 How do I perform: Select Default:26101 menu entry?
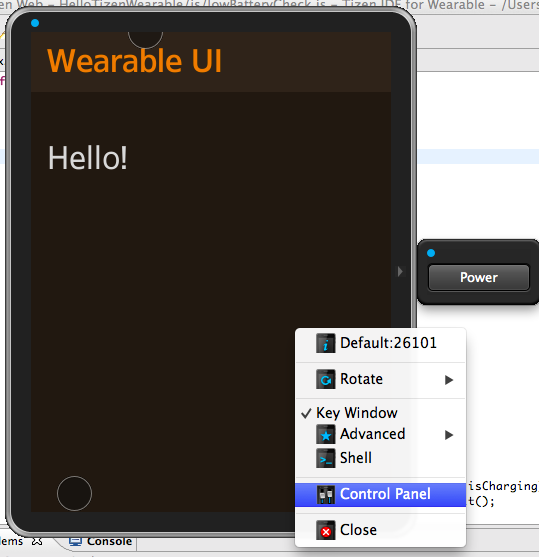coord(380,343)
